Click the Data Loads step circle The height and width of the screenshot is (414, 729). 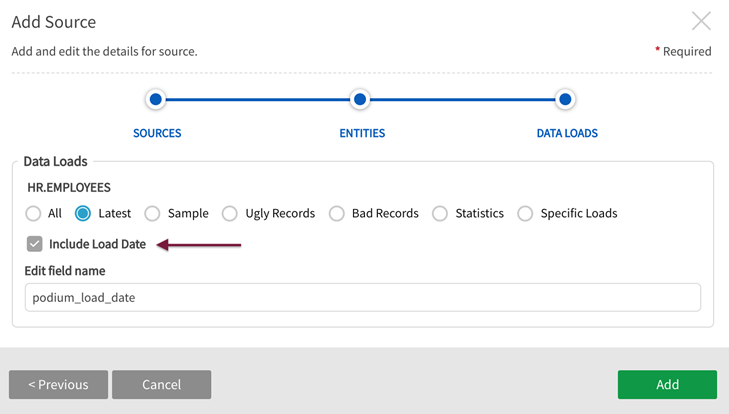pos(565,99)
